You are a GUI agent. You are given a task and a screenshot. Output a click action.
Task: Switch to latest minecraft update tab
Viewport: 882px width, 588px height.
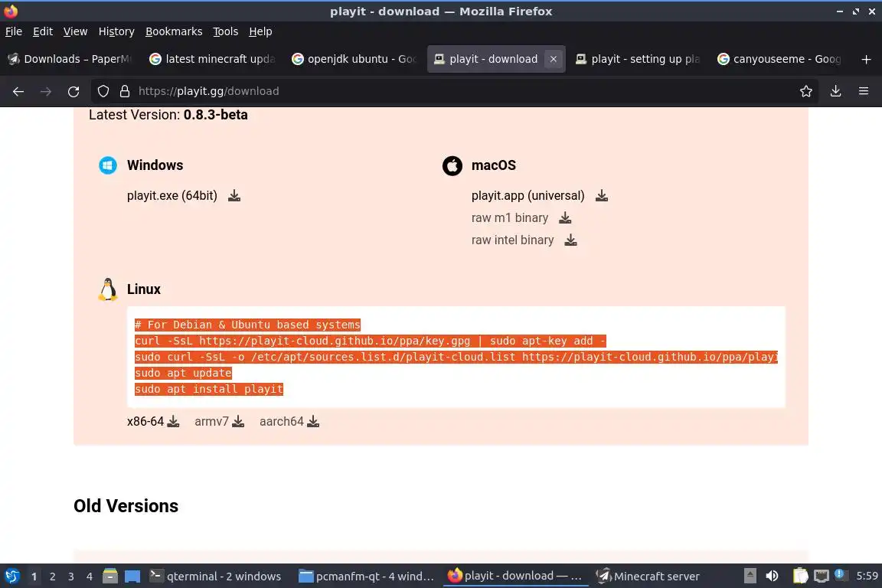pos(212,59)
